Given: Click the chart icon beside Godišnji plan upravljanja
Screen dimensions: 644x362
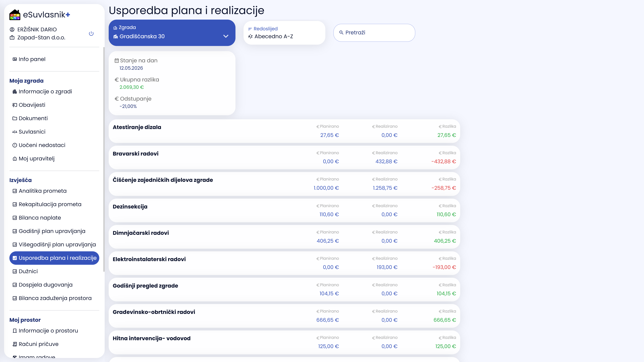Looking at the screenshot, I should (x=15, y=231).
